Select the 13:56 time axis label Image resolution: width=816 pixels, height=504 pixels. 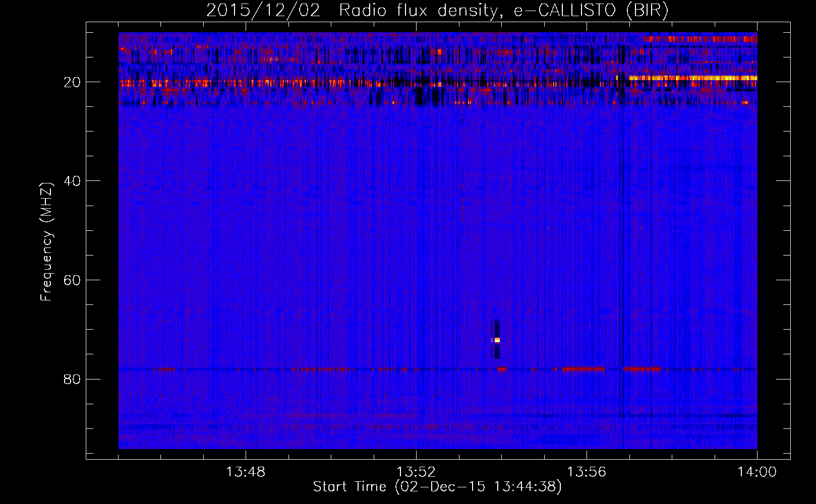pos(587,472)
